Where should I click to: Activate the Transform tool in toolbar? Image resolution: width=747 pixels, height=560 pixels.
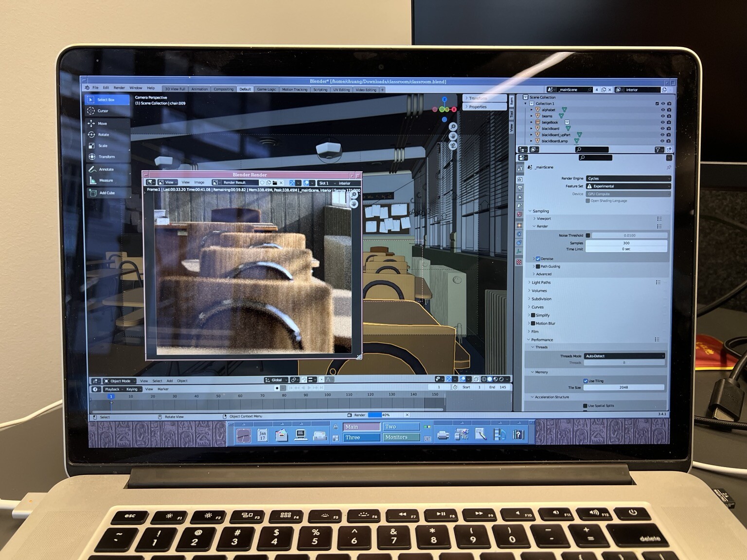pos(107,157)
